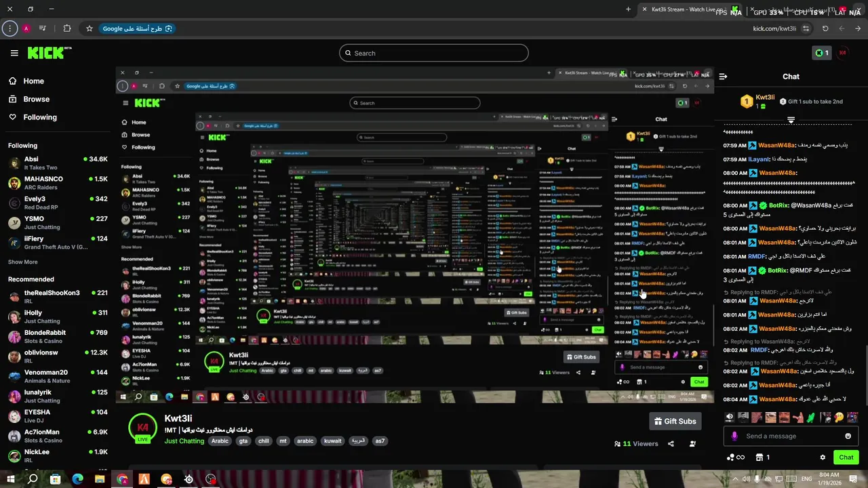Expand the gift leaderboard chevron under Kwt3li
Viewport: 868px width, 488px height.
click(x=791, y=120)
